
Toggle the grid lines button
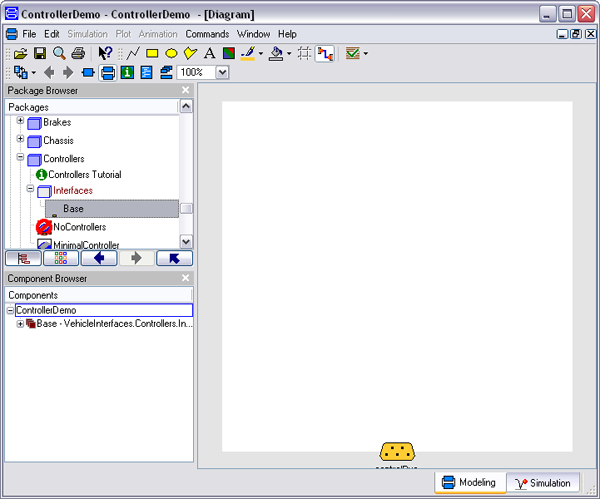(x=303, y=53)
